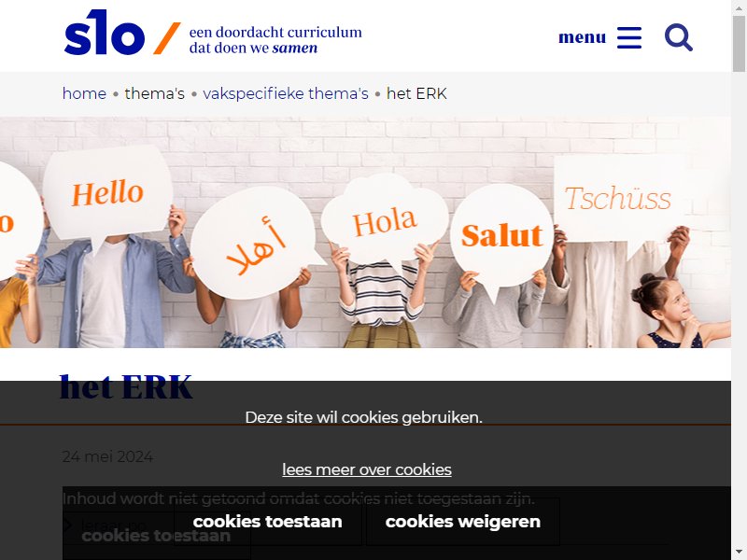The height and width of the screenshot is (560, 747).
Task: Click the SLO logo
Action: click(x=105, y=33)
